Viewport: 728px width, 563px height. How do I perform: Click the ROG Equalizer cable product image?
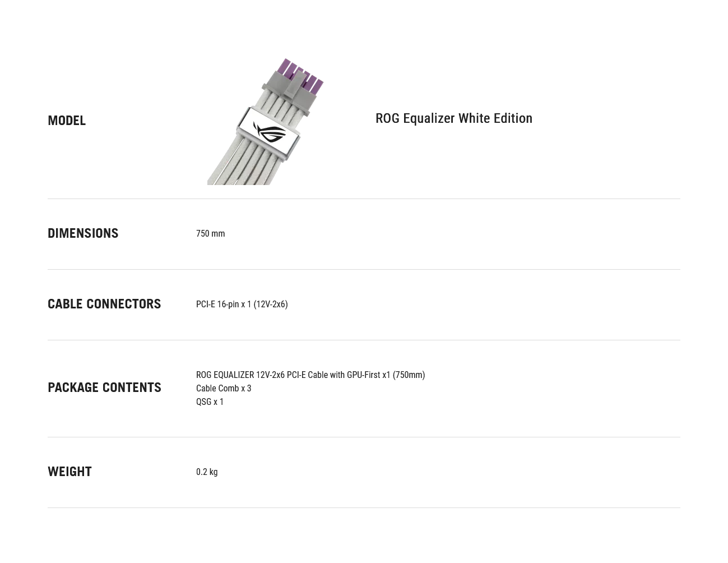coord(266,121)
